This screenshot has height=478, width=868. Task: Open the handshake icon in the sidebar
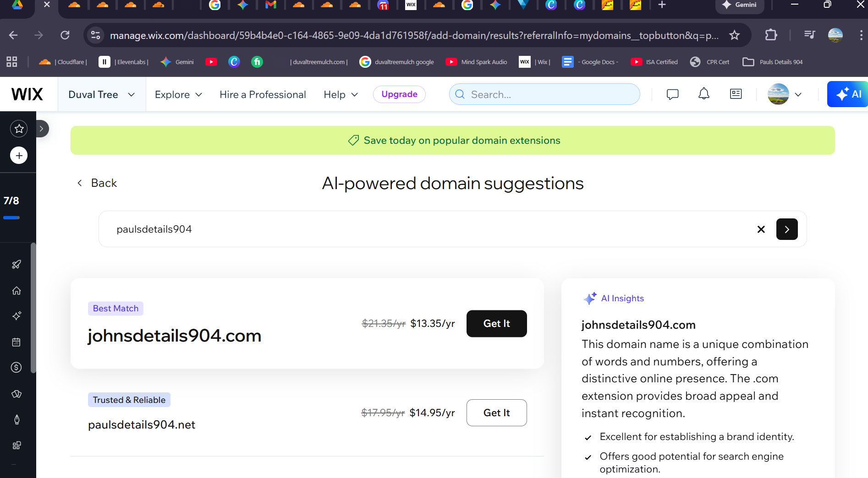coord(16,394)
